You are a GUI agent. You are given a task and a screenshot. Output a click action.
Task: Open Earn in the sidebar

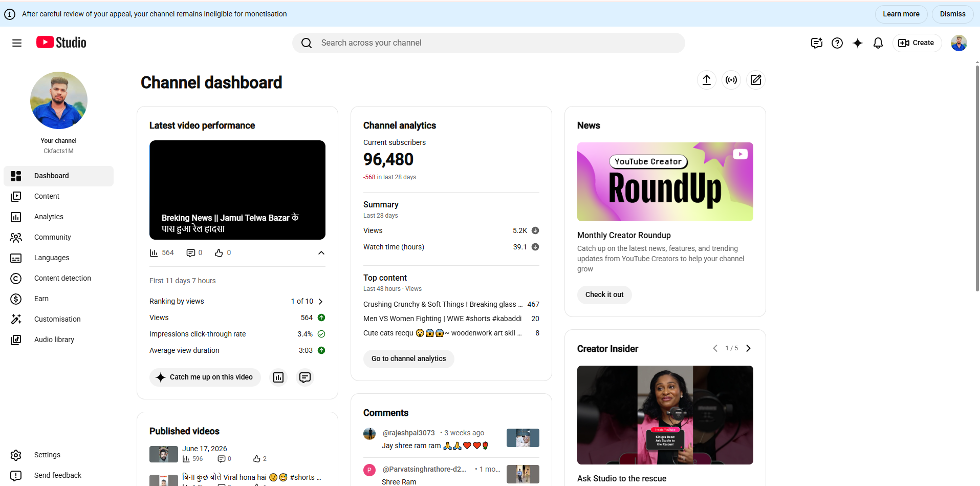pyautogui.click(x=58, y=299)
